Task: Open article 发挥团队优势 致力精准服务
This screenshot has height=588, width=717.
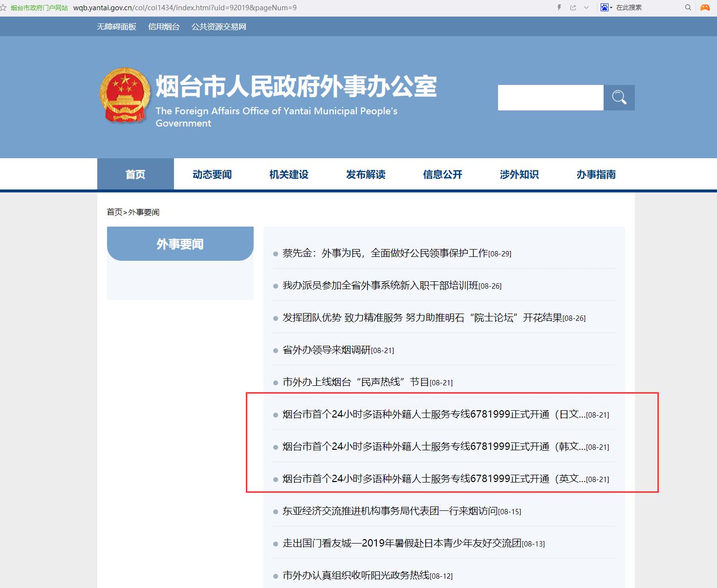Action: point(422,317)
